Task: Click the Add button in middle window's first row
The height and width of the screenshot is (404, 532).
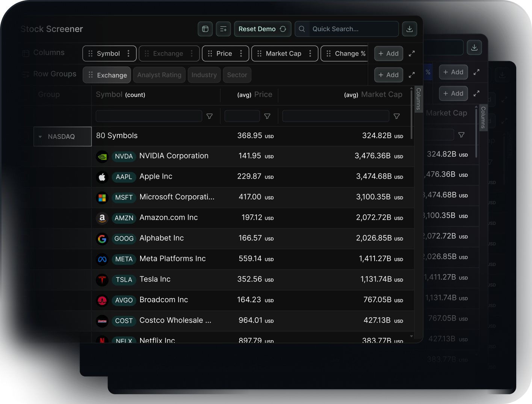Action: coord(453,72)
